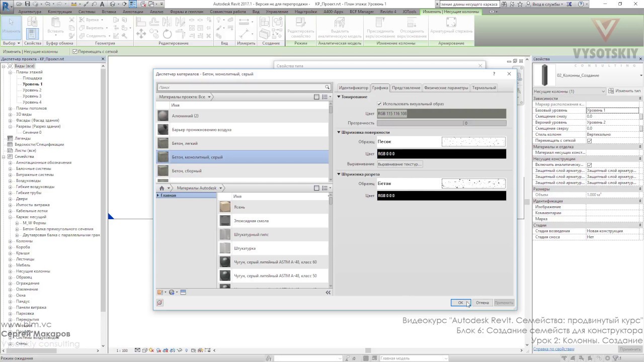Image resolution: width=644 pixels, height=362 pixels.
Task: Open the Аннотации ribbon tab
Action: pyautogui.click(x=133, y=12)
